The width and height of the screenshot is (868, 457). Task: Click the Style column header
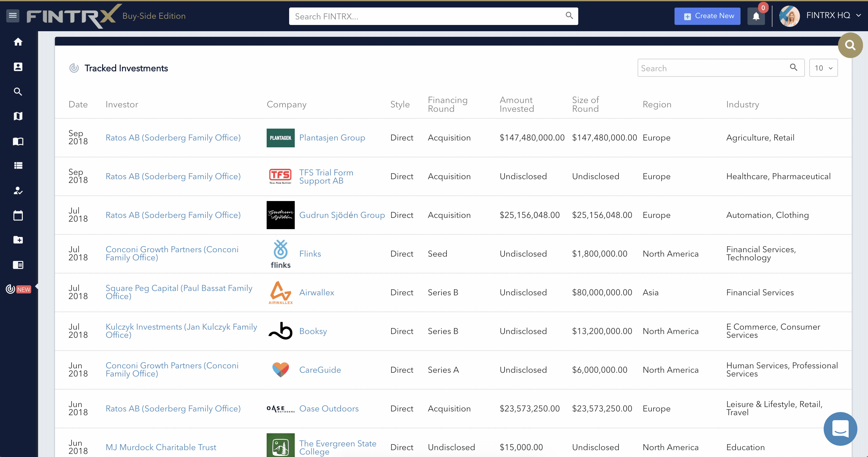click(x=400, y=104)
